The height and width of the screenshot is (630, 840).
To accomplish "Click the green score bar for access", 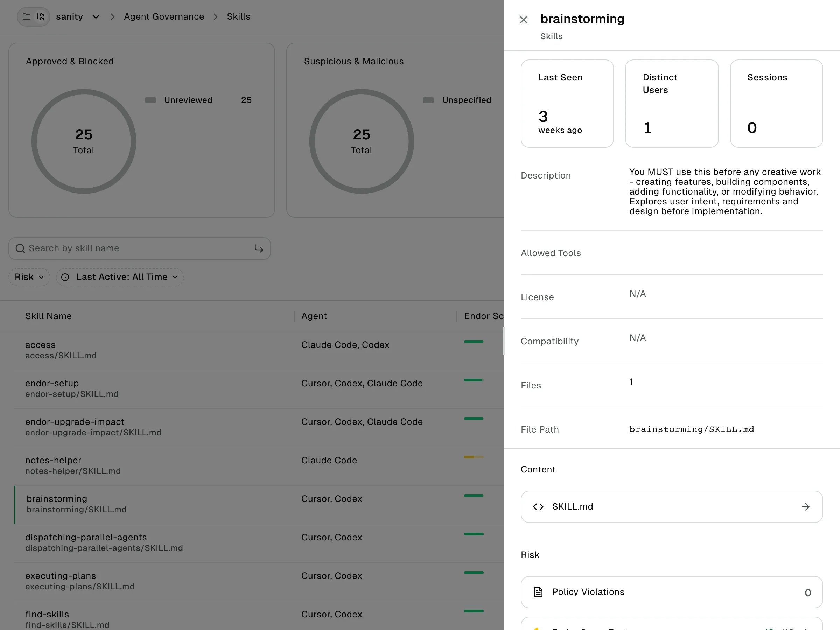I will pos(474,341).
